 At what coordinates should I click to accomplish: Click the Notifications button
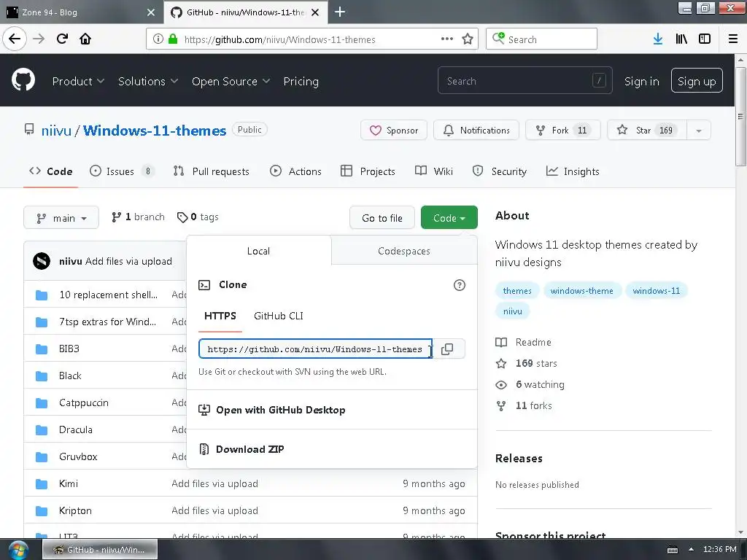pyautogui.click(x=476, y=130)
